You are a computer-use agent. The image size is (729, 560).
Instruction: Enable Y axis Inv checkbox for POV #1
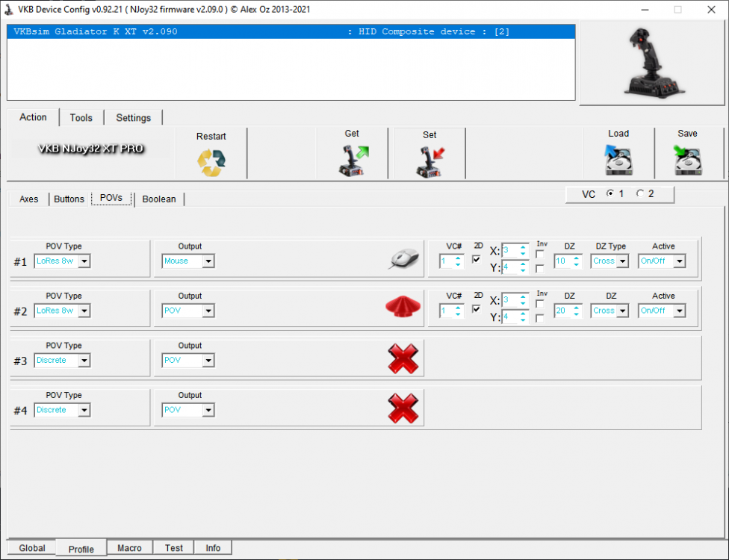[540, 269]
